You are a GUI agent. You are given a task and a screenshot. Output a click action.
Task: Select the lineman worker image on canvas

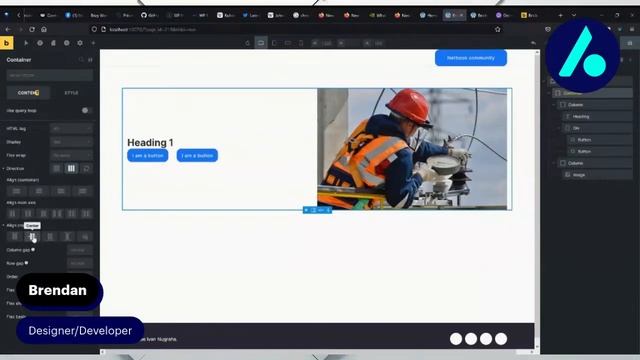412,149
